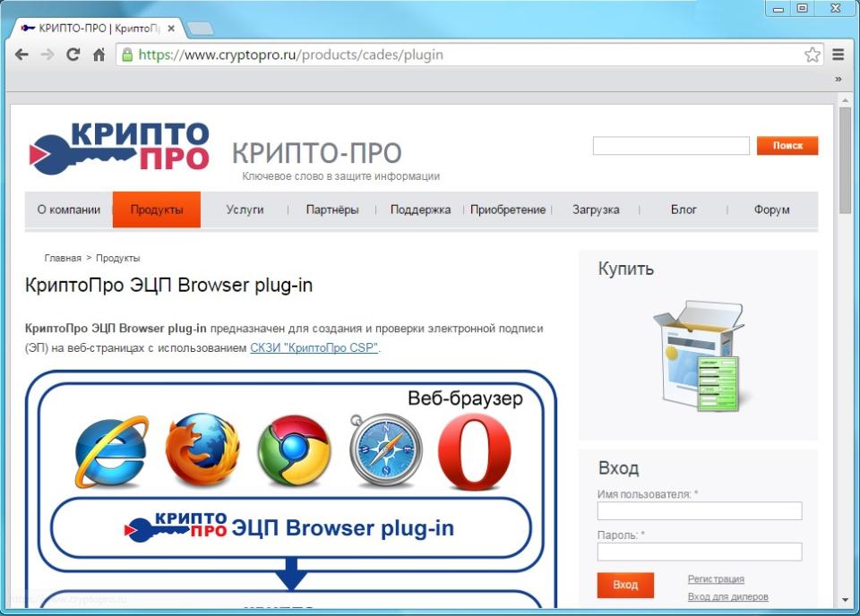Viewport: 860px width, 616px height.
Task: Open the Chrome hamburger menu
Action: click(838, 55)
